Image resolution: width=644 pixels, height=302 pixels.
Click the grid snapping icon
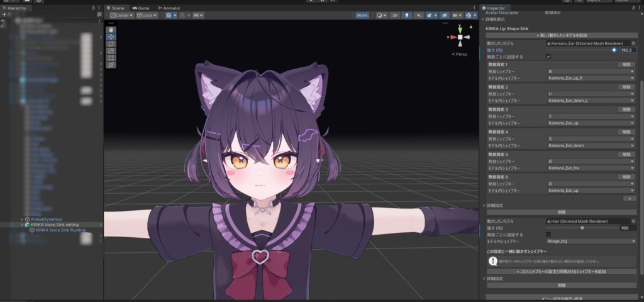click(x=183, y=15)
